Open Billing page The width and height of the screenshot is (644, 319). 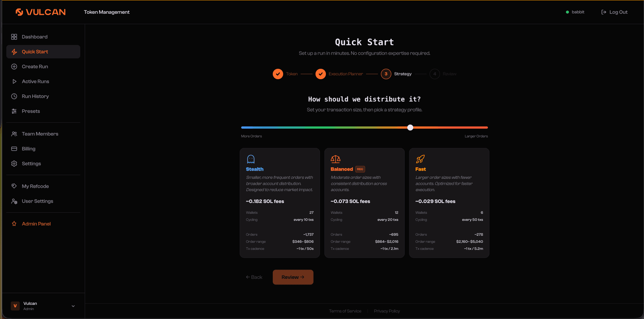(x=43, y=149)
